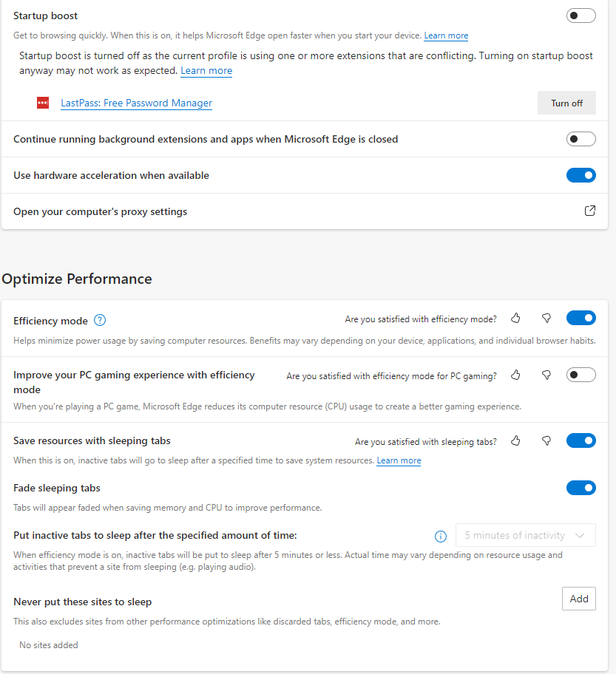Screen dimensions: 616x674
Task: Disable hardware acceleration toggle
Action: click(581, 175)
